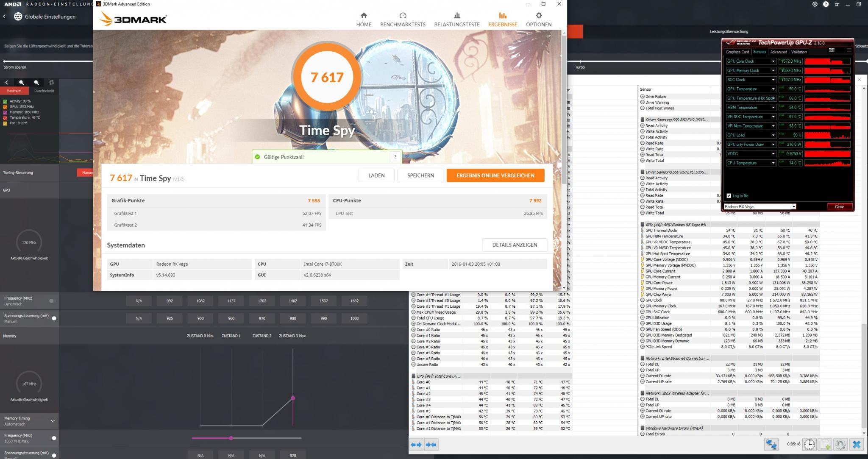868x459 pixels.
Task: Open the help question mark in Radeon title bar
Action: pos(826,4)
